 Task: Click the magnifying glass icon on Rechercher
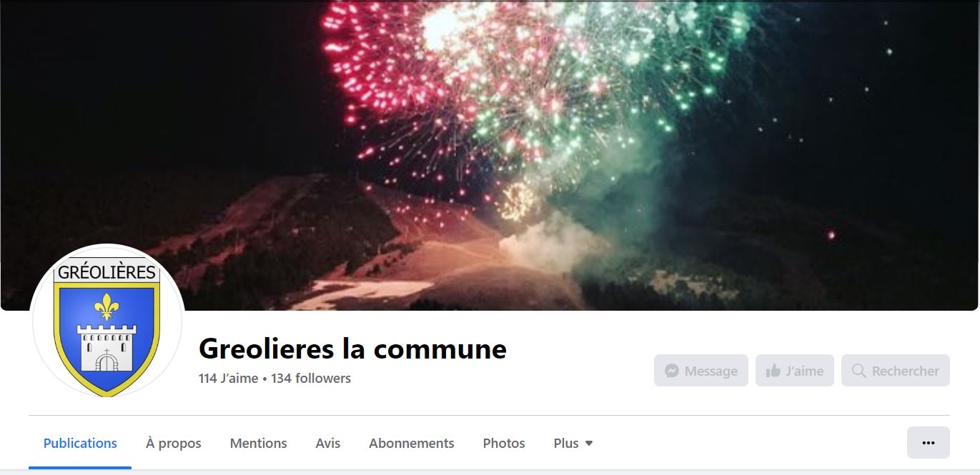[858, 371]
